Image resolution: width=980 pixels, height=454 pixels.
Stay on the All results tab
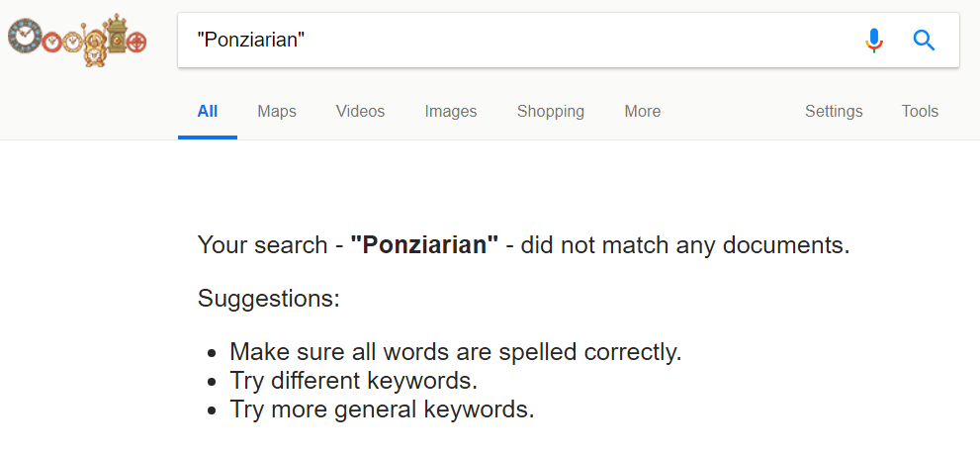208,112
